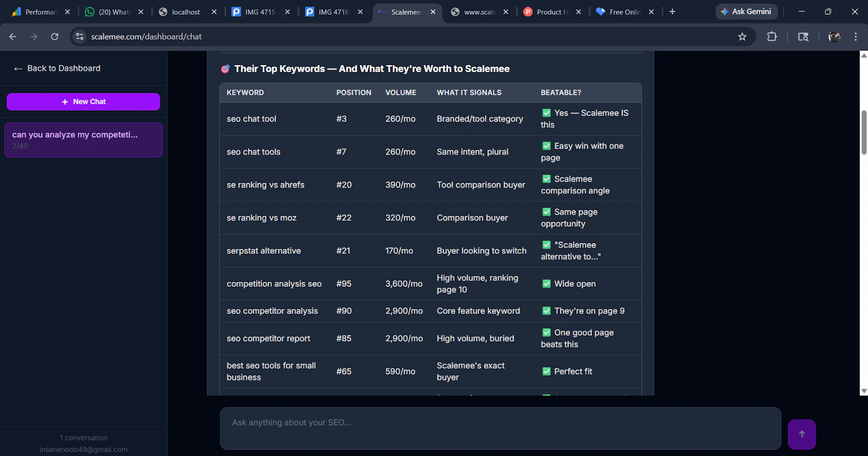This screenshot has height=456, width=868.
Task: Click 'They're on page 9' cell
Action: point(583,311)
